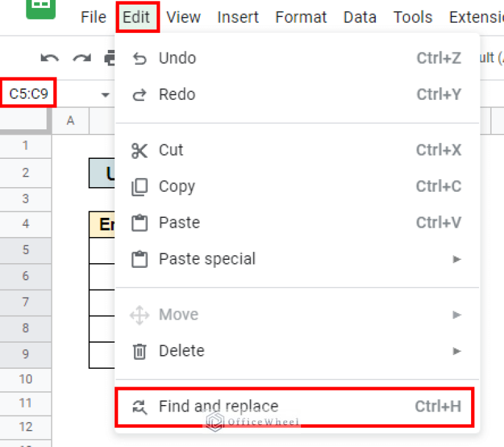Image resolution: width=504 pixels, height=447 pixels.
Task: Click the print icon in the toolbar
Action: click(x=110, y=58)
